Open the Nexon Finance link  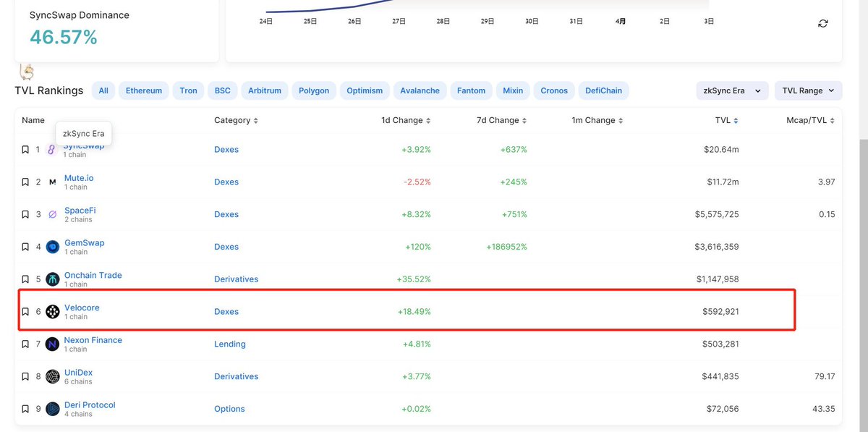[x=93, y=340]
